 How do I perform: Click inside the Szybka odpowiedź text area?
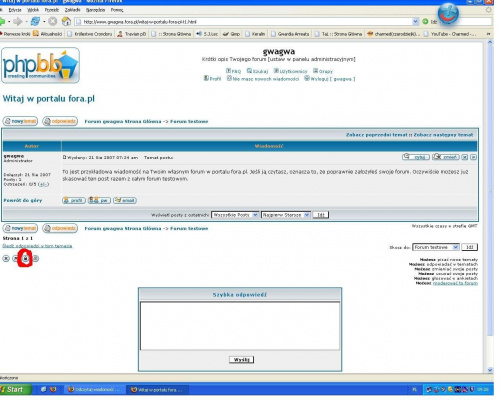tap(240, 326)
